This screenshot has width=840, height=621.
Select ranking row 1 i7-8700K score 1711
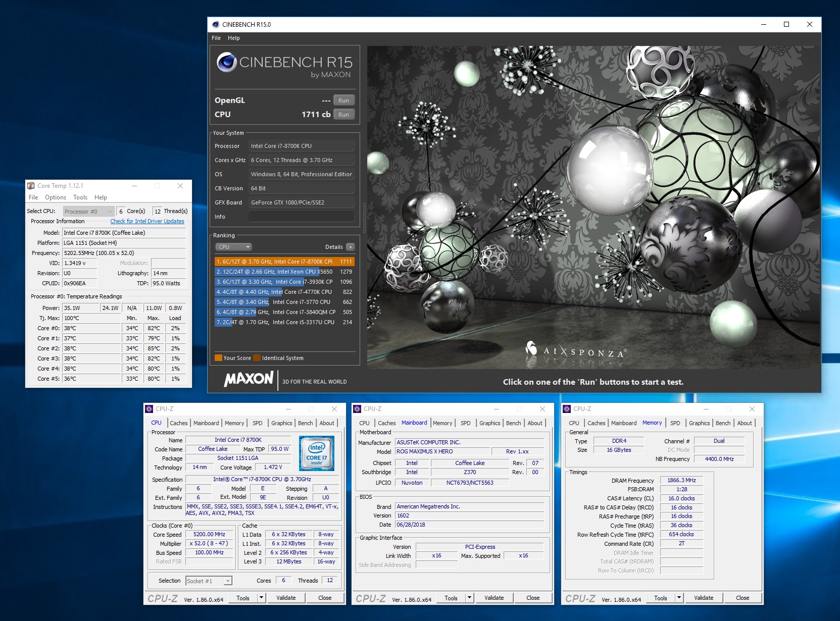(284, 262)
